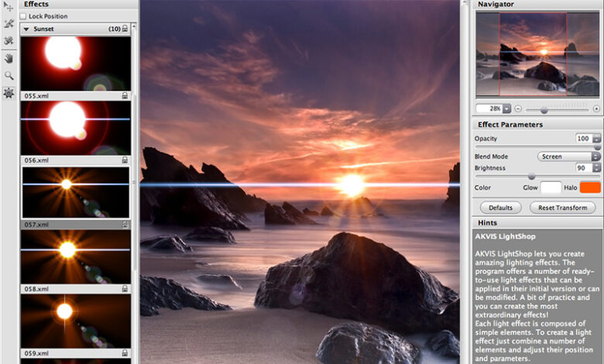Click the 058.xml file name label
The width and height of the screenshot is (604, 364).
[36, 289]
